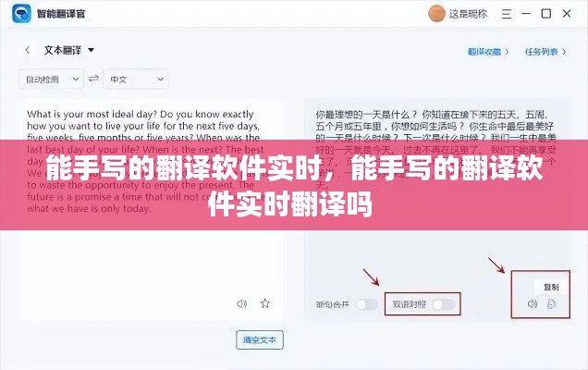Click the 这是昵称 username label
Screen dimensions: 588x370
click(468, 14)
